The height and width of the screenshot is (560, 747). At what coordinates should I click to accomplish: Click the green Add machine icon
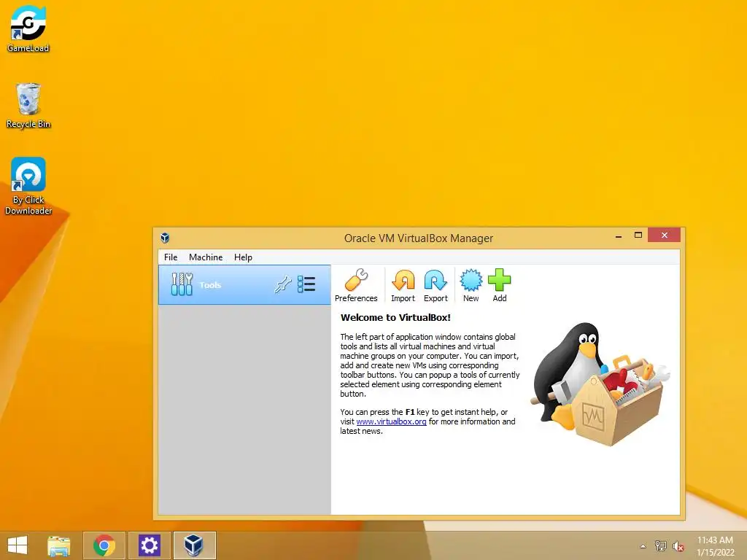[499, 285]
